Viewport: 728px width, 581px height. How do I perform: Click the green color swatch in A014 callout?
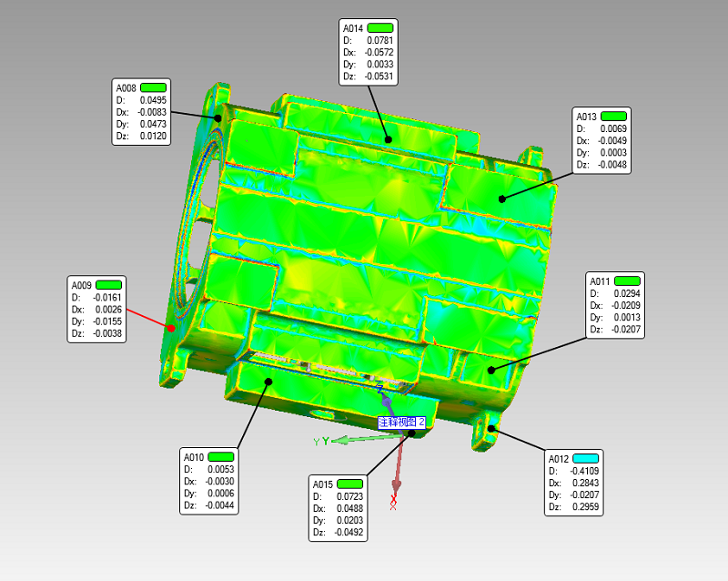coord(380,27)
